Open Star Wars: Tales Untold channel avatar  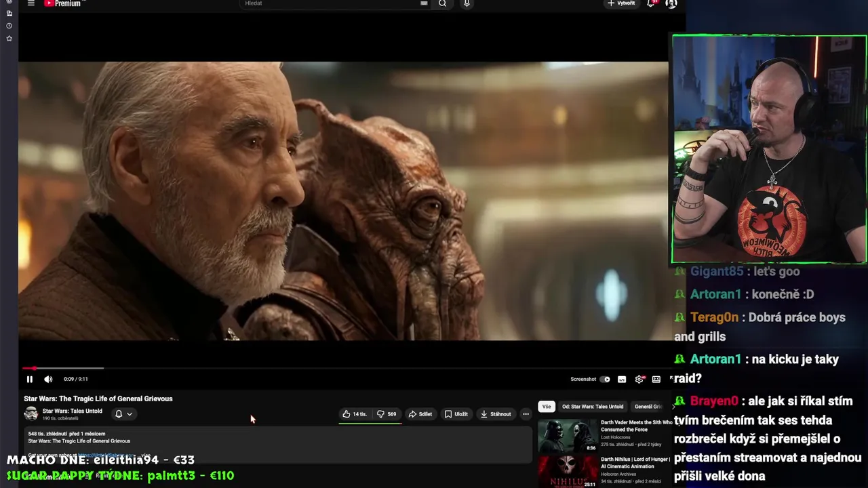coord(31,414)
